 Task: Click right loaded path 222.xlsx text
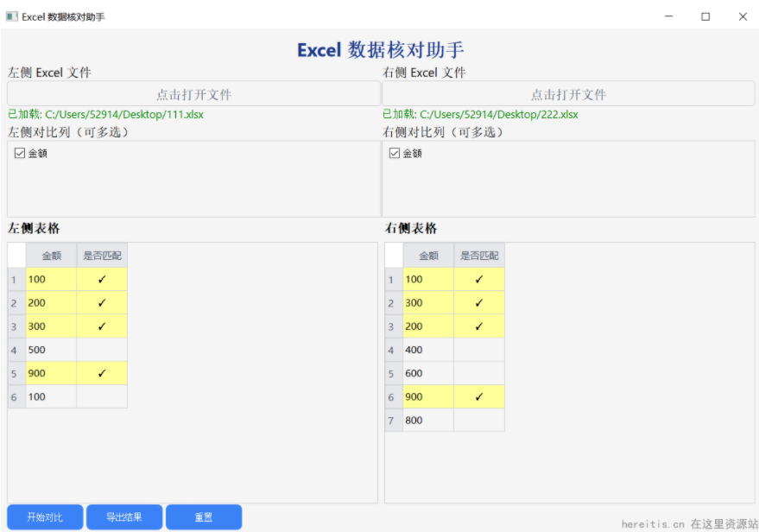coord(480,115)
